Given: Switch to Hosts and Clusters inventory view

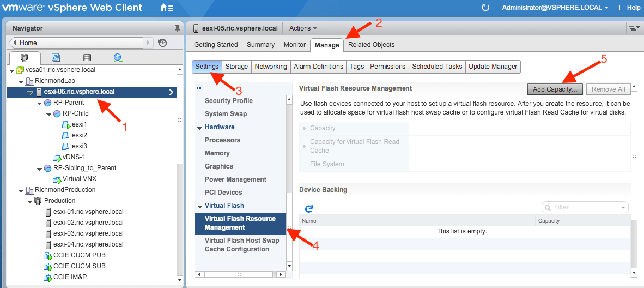Looking at the screenshot, I should pyautogui.click(x=24, y=57).
